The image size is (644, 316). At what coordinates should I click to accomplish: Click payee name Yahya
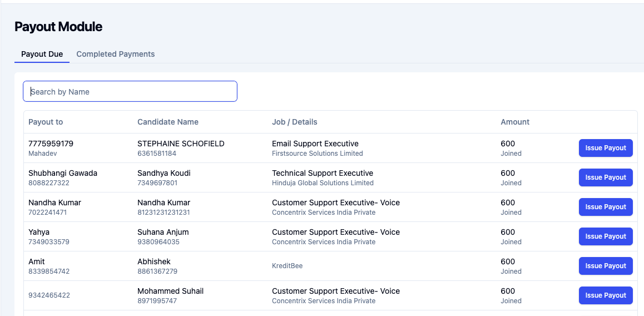(x=39, y=232)
